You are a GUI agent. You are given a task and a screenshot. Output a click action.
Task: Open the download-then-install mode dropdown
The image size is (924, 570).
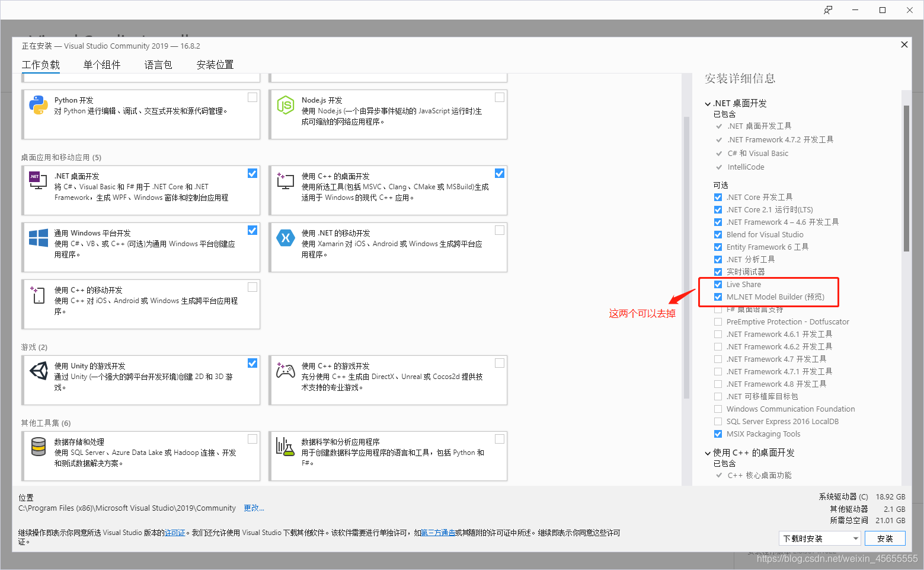pos(820,539)
